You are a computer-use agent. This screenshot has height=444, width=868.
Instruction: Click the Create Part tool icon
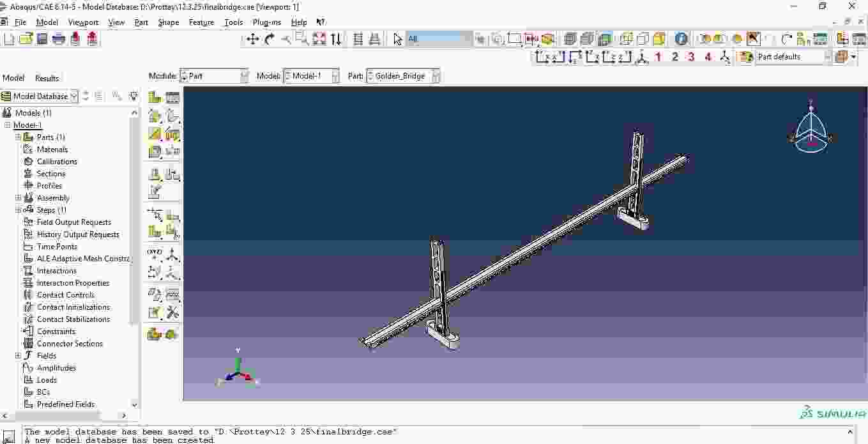click(155, 97)
